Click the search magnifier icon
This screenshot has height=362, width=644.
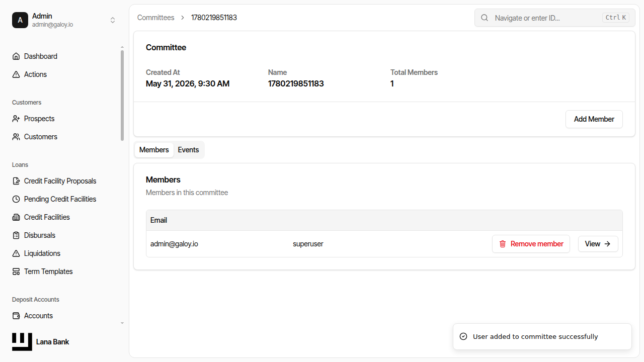[x=485, y=18]
